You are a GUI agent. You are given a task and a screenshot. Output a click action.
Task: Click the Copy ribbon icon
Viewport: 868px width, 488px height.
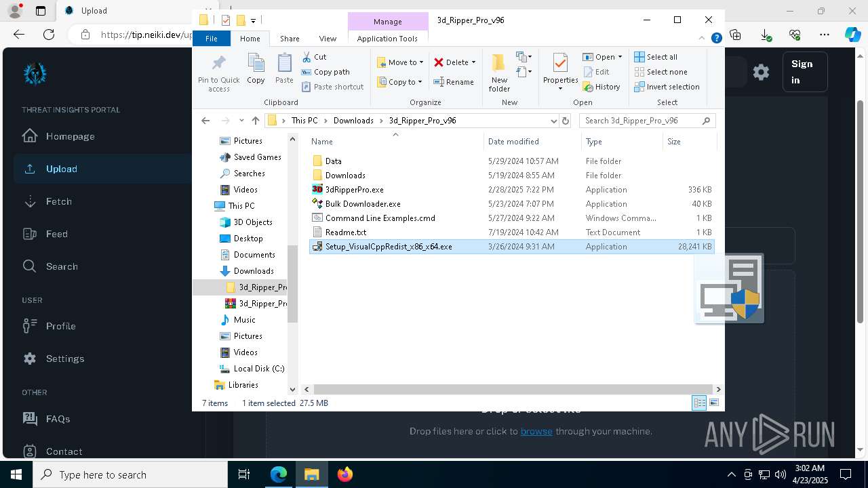coord(256,69)
